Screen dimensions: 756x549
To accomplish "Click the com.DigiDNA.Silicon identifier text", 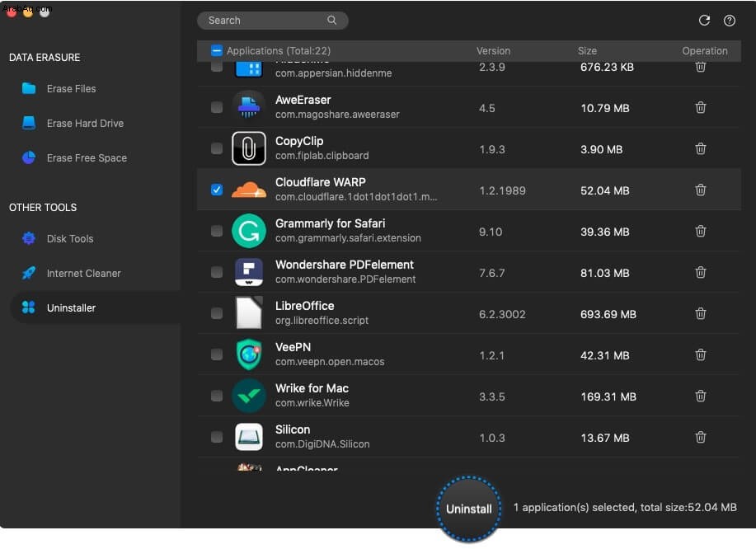I will tap(322, 444).
